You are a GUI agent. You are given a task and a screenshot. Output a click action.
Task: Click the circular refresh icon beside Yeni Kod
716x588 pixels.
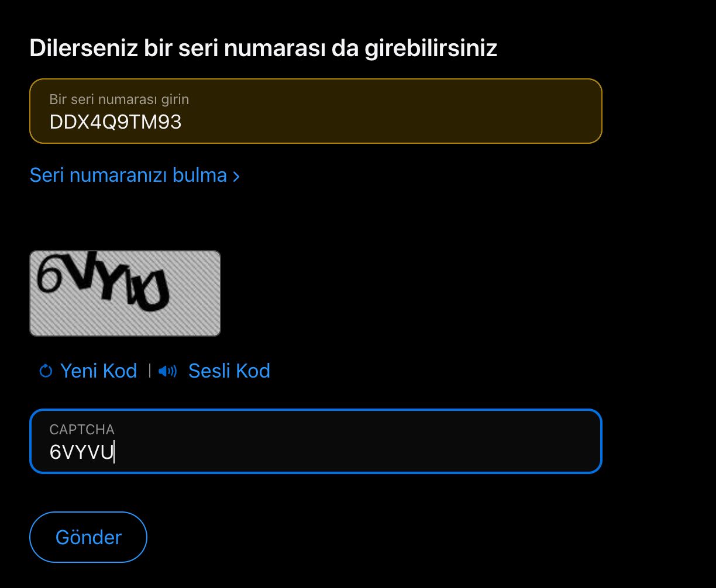(45, 371)
